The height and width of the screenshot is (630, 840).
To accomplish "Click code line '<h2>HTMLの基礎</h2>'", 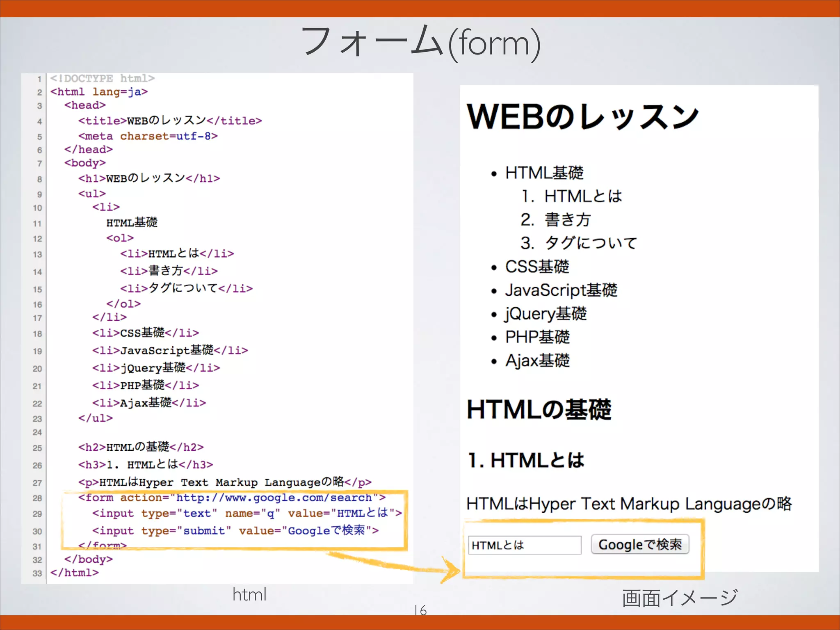I will coord(141,447).
